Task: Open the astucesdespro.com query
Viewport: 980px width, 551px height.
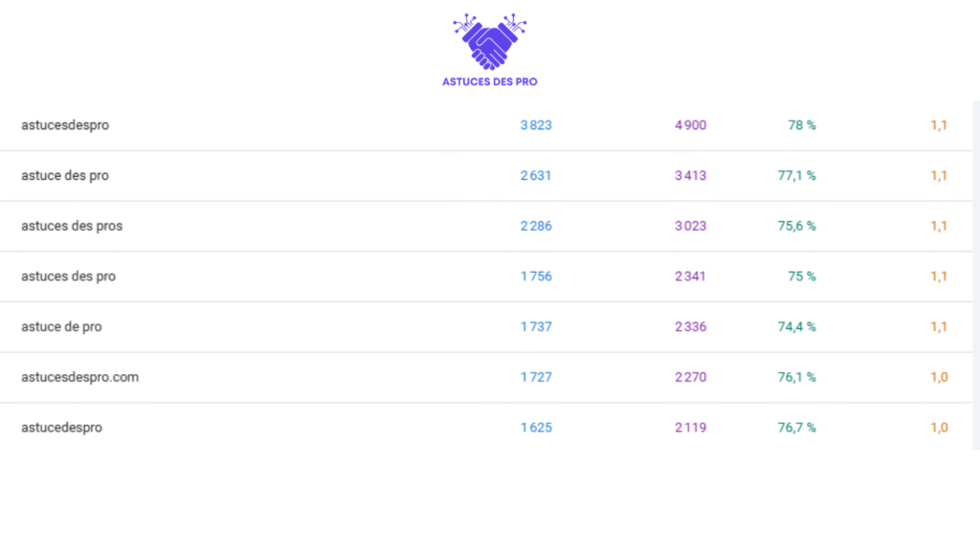Action: 79,377
